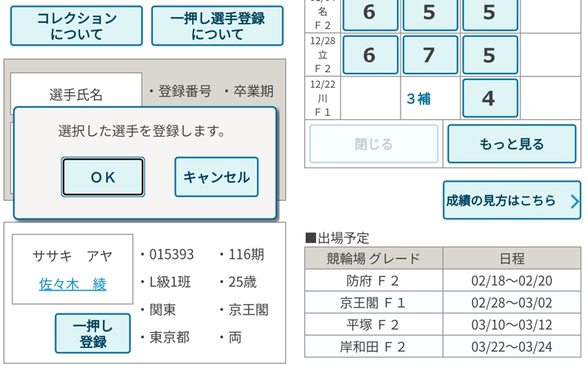This screenshot has width=588, height=368.
Task: Click the 02/18～02/20 date cell
Action: pos(512,280)
